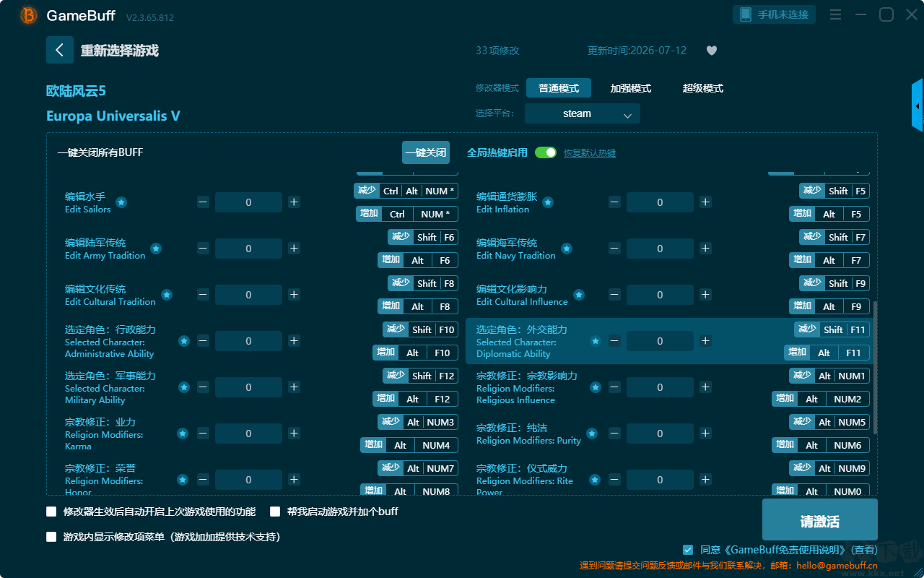924x578 pixels.
Task: Increase Edit Cultural Tradition with plus
Action: [294, 295]
